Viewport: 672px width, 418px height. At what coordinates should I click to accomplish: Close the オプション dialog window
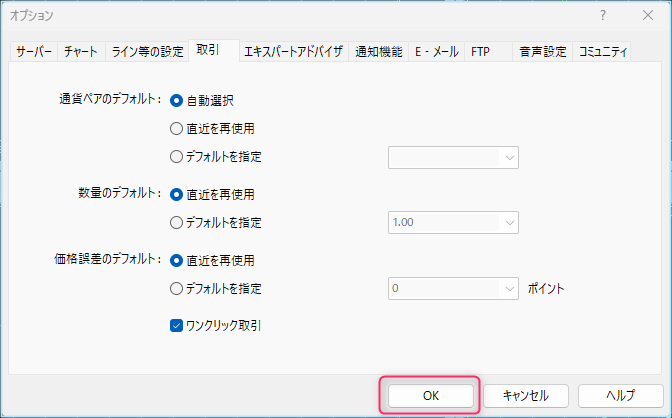645,16
